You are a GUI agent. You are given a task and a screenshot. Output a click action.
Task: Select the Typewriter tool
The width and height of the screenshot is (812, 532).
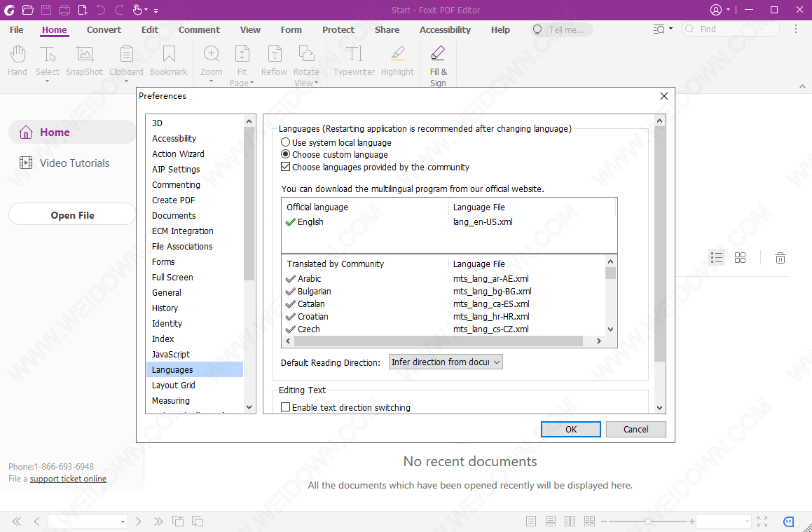(x=355, y=60)
